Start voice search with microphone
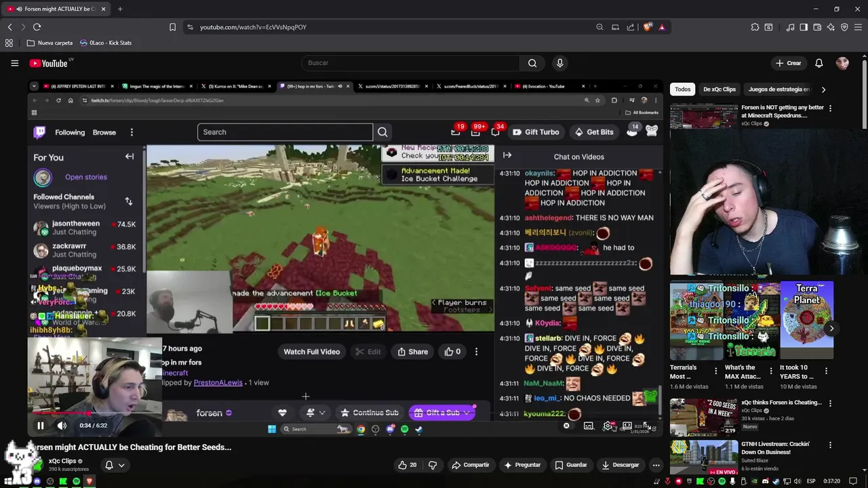The width and height of the screenshot is (868, 488). (x=559, y=63)
